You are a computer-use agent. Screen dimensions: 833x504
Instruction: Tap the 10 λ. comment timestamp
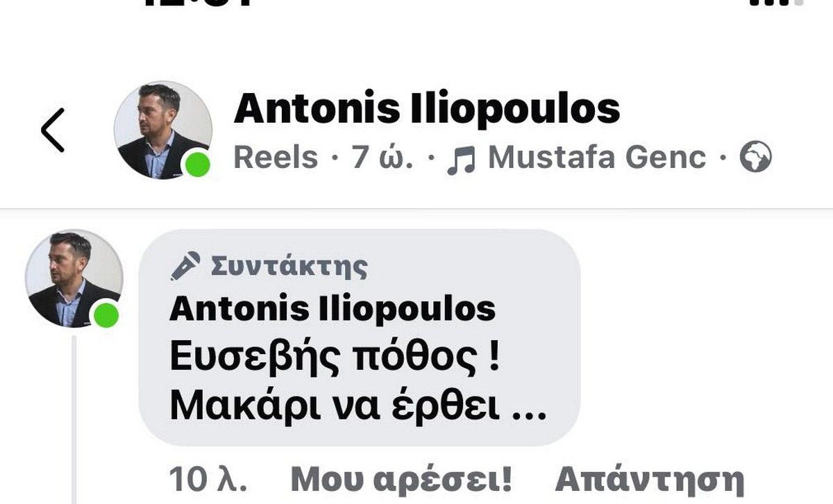coord(208,480)
